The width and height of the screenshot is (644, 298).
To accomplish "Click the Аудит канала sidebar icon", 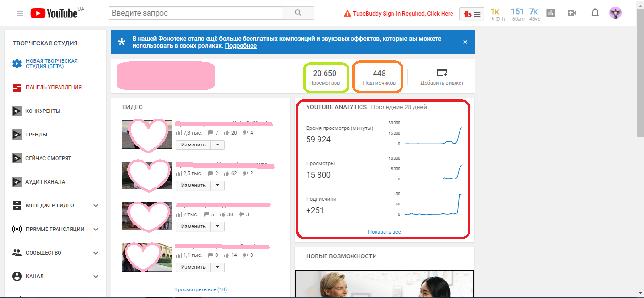I will 17,182.
